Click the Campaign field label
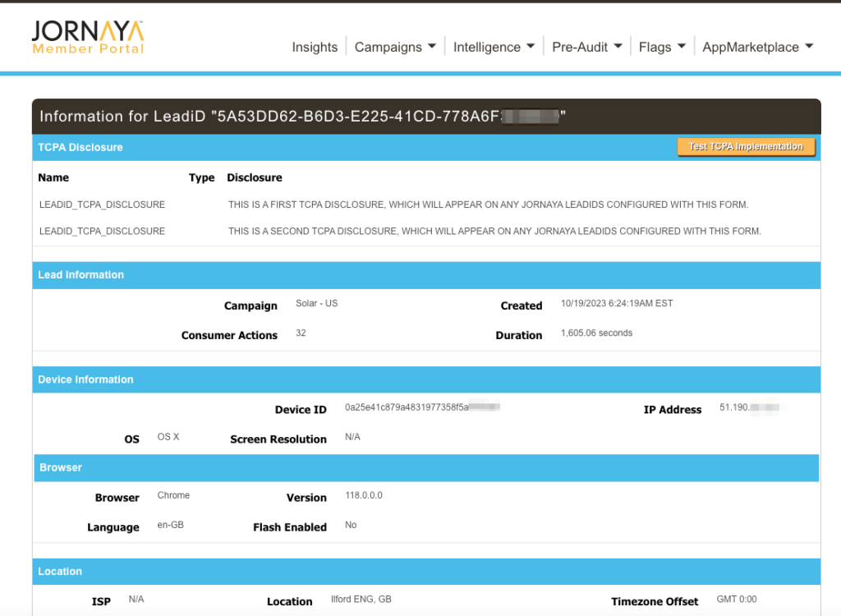 pyautogui.click(x=250, y=306)
